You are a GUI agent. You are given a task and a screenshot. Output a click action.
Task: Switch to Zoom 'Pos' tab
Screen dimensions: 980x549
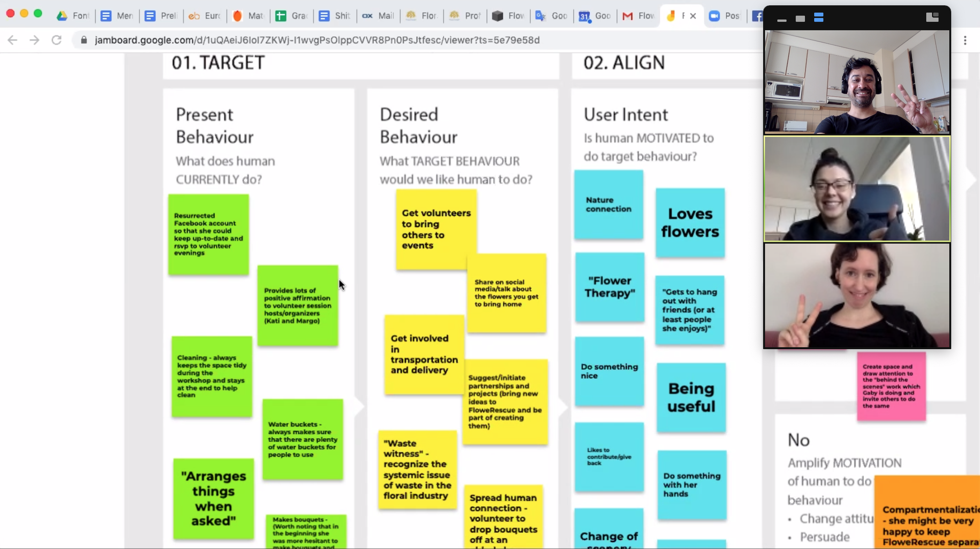[725, 16]
